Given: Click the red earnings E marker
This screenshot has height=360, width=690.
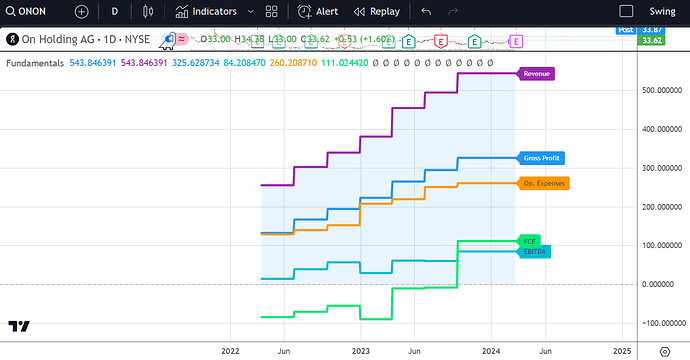Looking at the screenshot, I should coord(440,42).
